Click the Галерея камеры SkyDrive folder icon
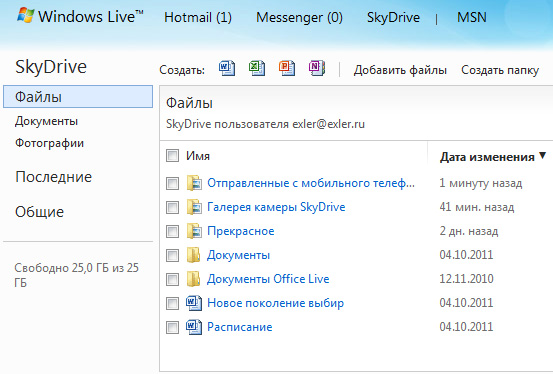The image size is (553, 374). [x=194, y=207]
